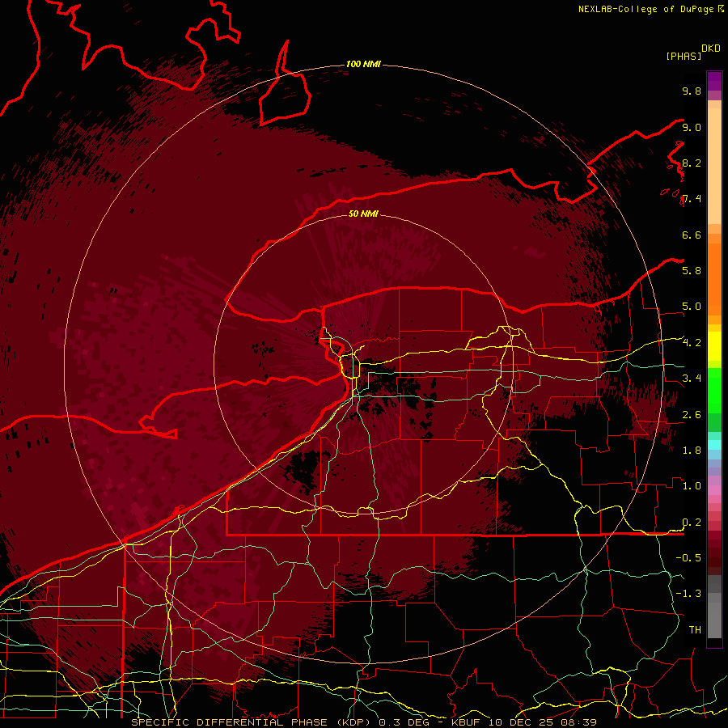
Task: Click the TH threshold legend label
Action: pos(695,629)
